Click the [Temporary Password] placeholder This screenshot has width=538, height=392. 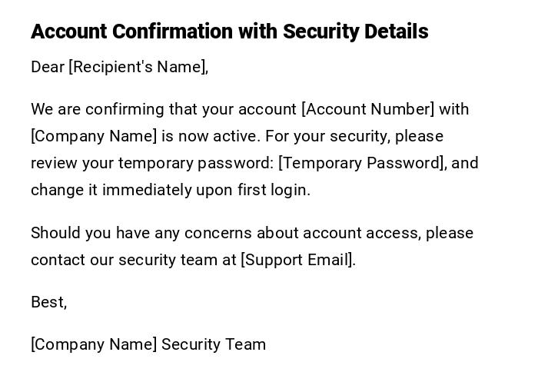coord(361,163)
